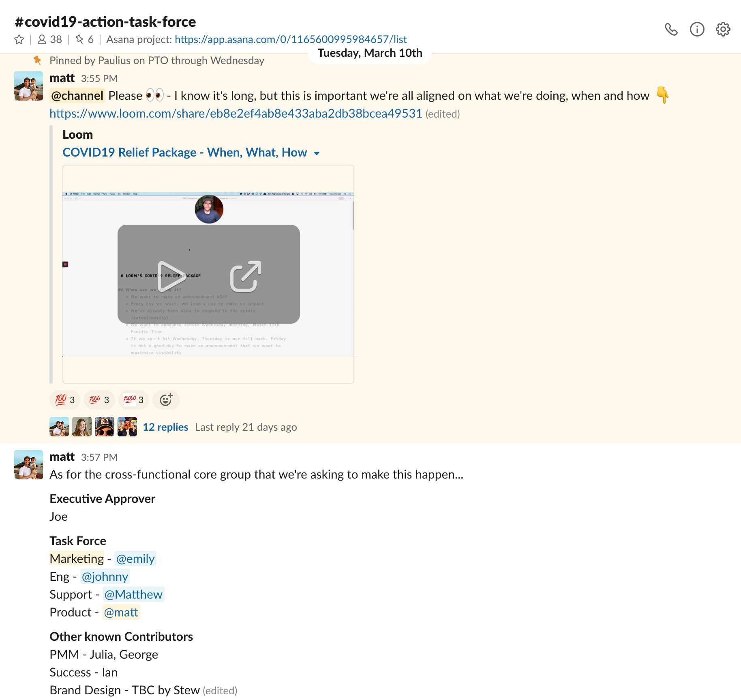Click the Loom presenter face bubble in the preview
741x700 pixels.
point(209,209)
